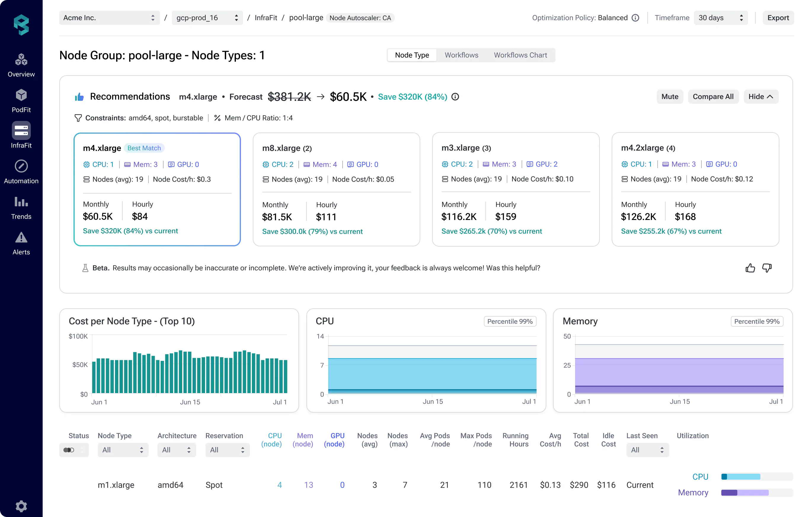Click the Beta flask icon

coord(85,268)
